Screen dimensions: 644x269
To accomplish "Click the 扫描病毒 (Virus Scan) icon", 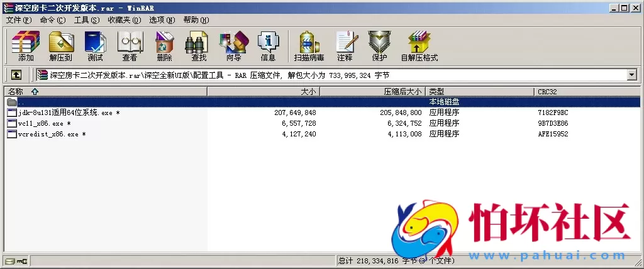I will click(309, 41).
